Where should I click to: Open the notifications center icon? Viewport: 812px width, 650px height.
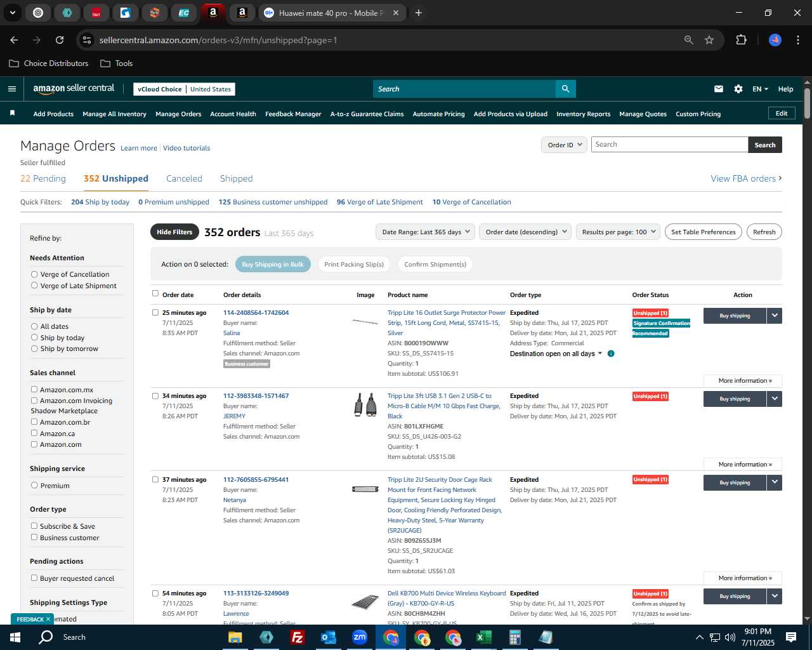[x=791, y=637]
